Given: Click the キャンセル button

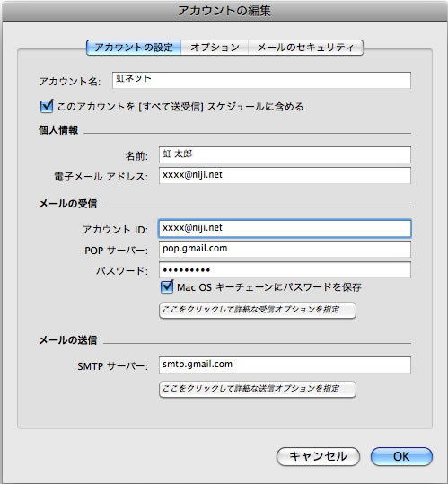Looking at the screenshot, I should pos(318,456).
